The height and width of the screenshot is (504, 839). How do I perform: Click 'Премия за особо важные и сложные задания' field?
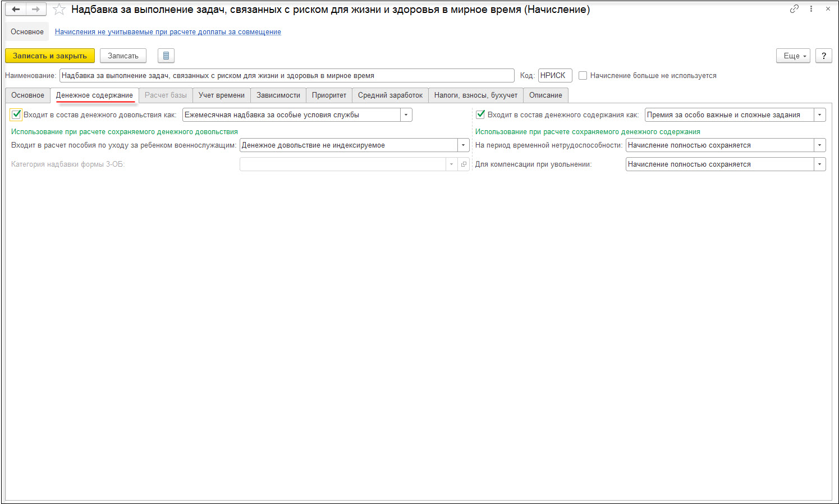coord(730,115)
